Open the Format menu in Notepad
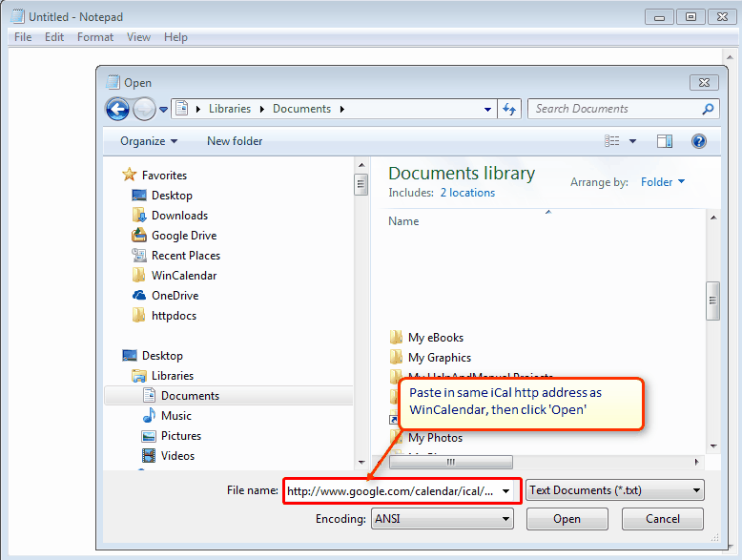 (x=95, y=37)
